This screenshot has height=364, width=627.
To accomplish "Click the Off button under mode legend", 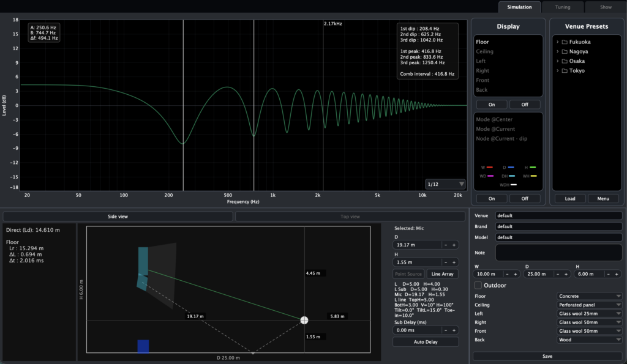I will tap(525, 199).
